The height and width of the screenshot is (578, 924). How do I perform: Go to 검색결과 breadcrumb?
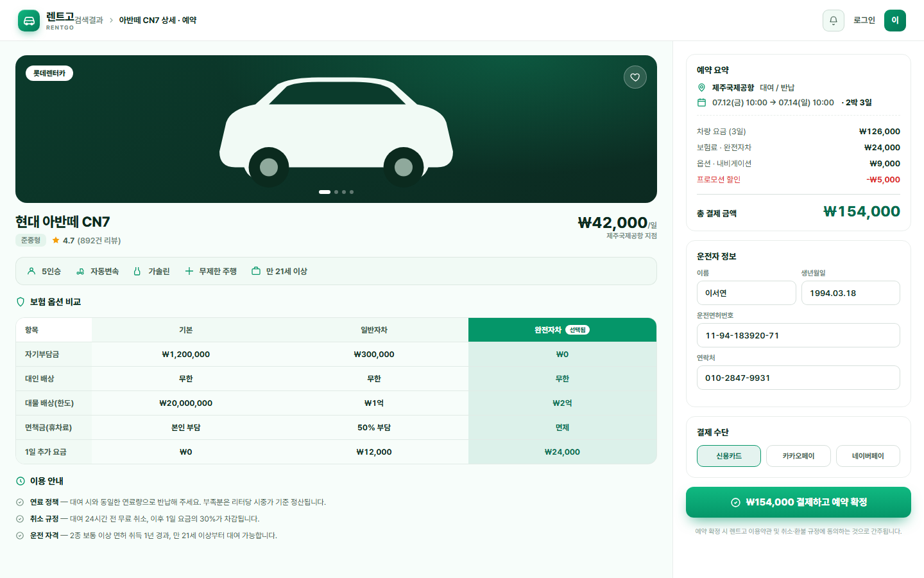click(x=89, y=21)
